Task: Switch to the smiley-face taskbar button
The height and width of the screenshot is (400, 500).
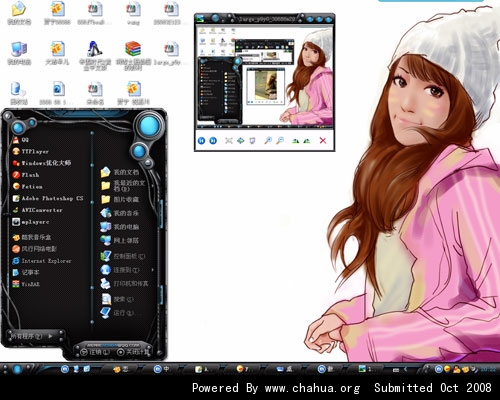Action: click(244, 369)
